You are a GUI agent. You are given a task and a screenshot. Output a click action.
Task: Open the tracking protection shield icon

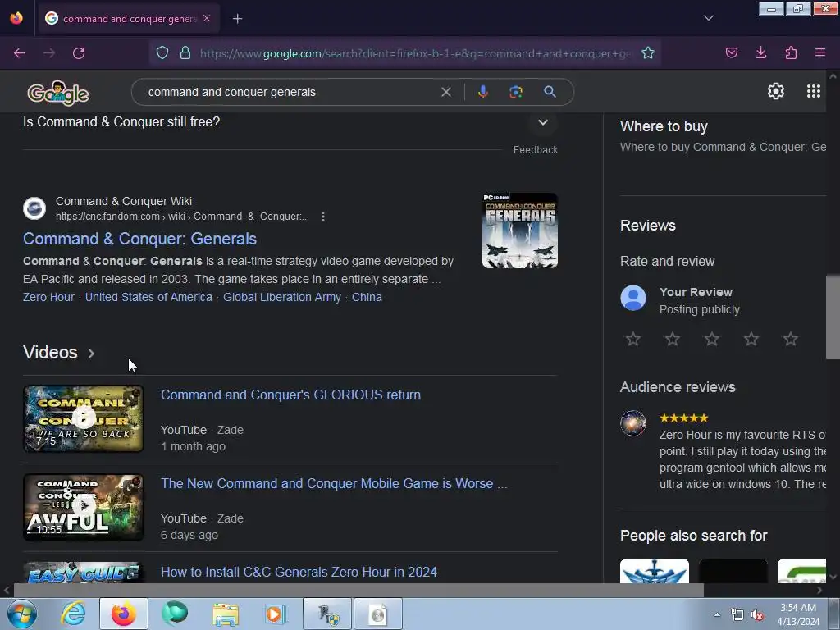[x=162, y=53]
